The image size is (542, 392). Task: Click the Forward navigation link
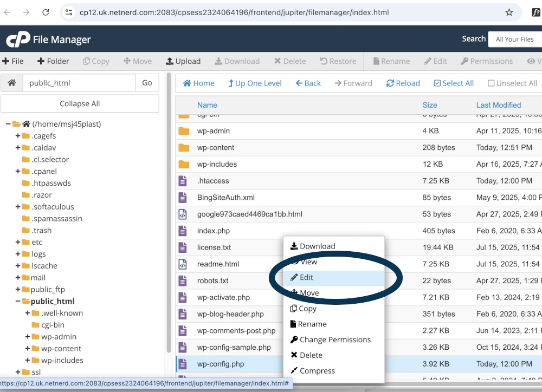[x=353, y=83]
